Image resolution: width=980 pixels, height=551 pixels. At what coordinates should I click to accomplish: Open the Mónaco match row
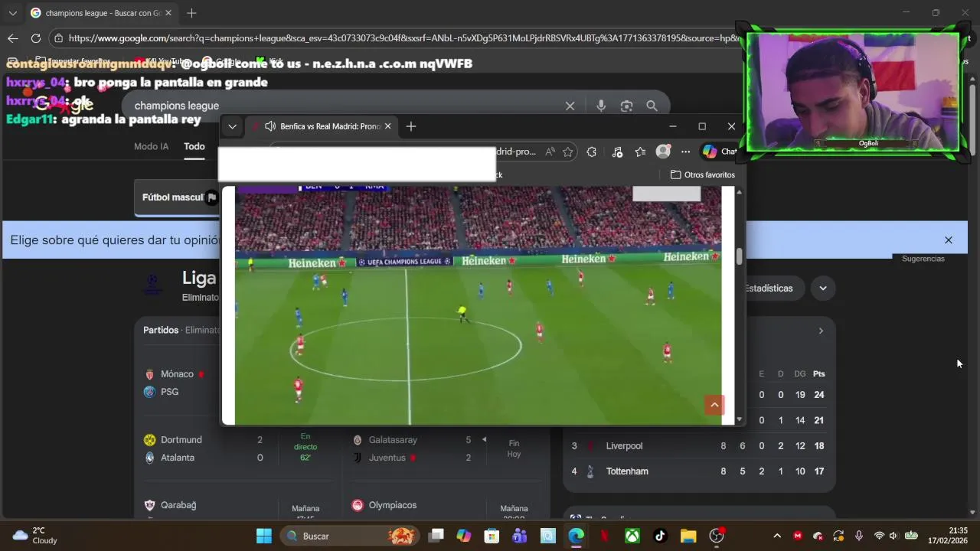tap(182, 383)
